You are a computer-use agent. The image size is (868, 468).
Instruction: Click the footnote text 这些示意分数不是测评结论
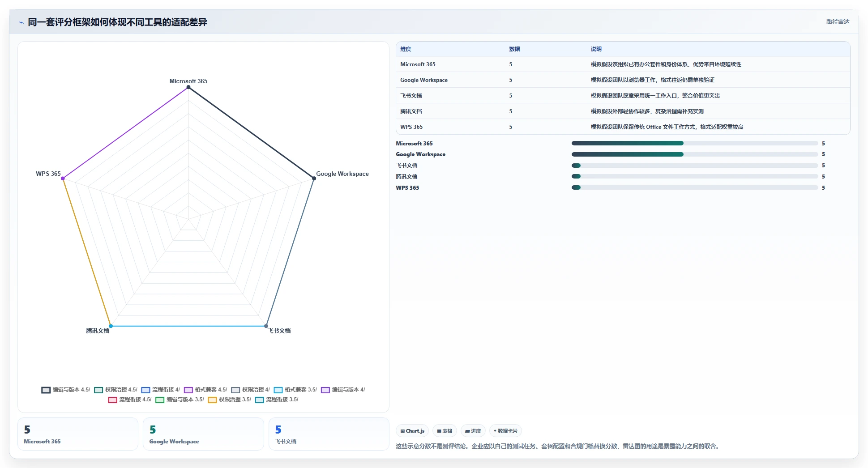[x=558, y=446]
